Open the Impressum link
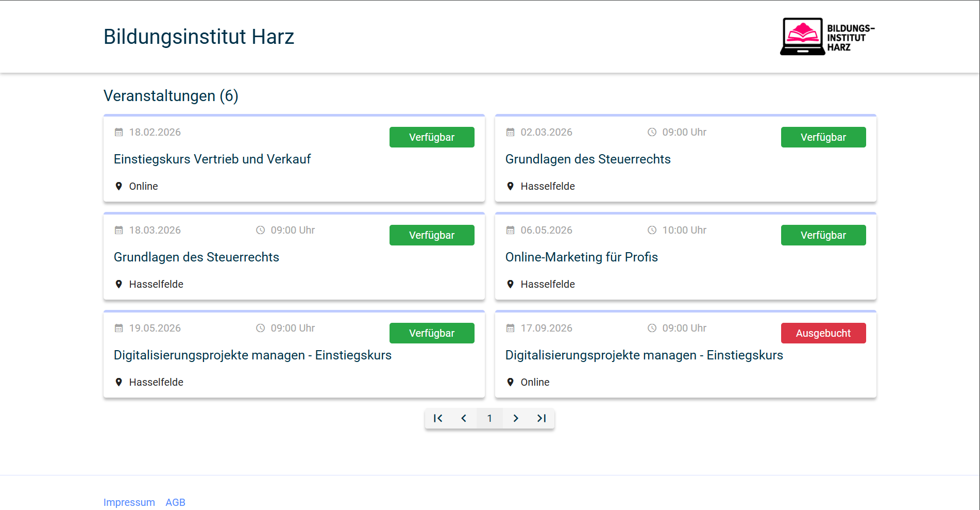 129,502
